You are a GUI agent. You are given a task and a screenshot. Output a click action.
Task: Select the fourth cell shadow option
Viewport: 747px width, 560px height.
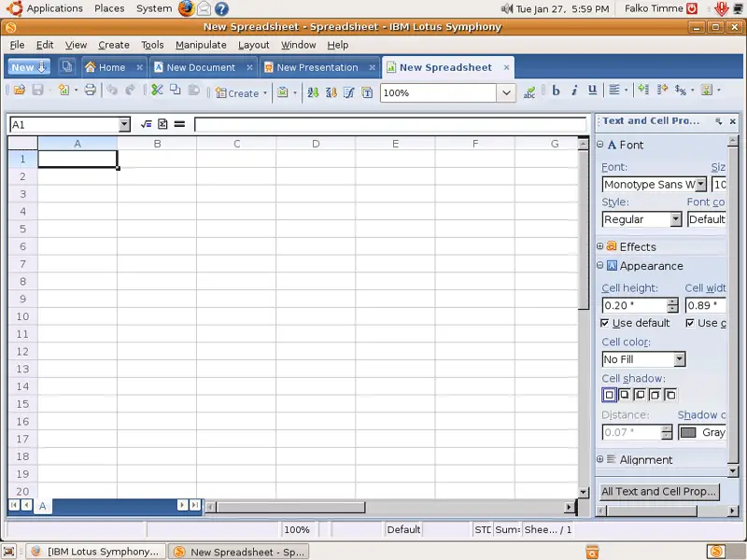click(655, 395)
